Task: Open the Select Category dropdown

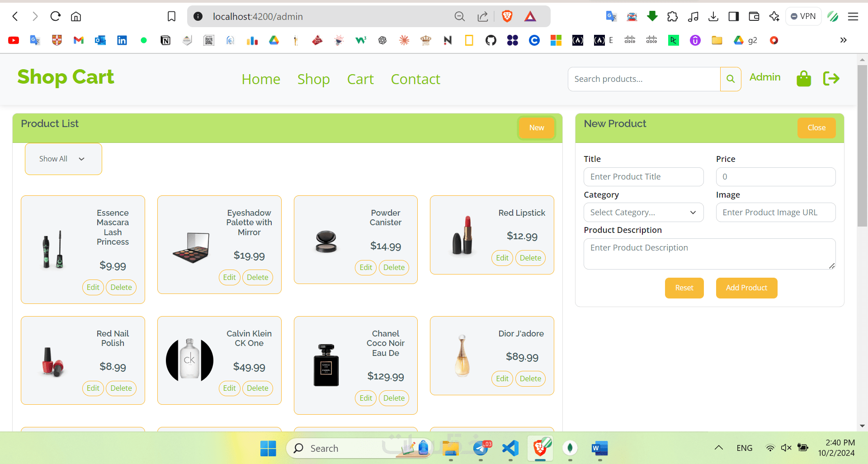Action: coord(644,213)
